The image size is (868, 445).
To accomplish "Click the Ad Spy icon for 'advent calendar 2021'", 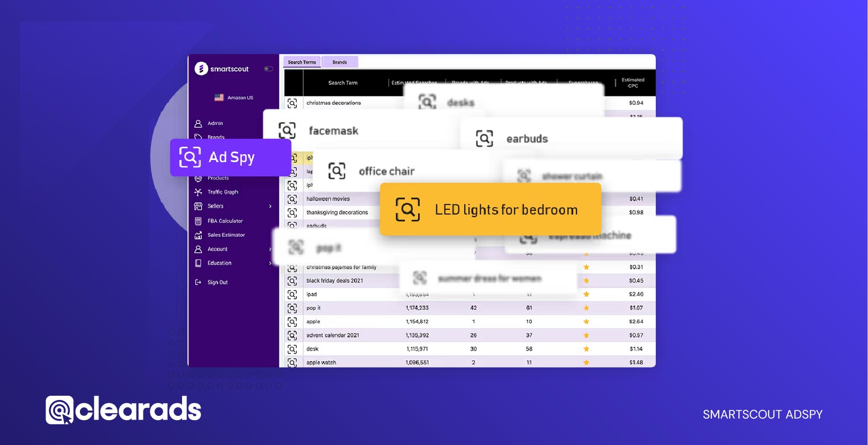I will click(292, 335).
